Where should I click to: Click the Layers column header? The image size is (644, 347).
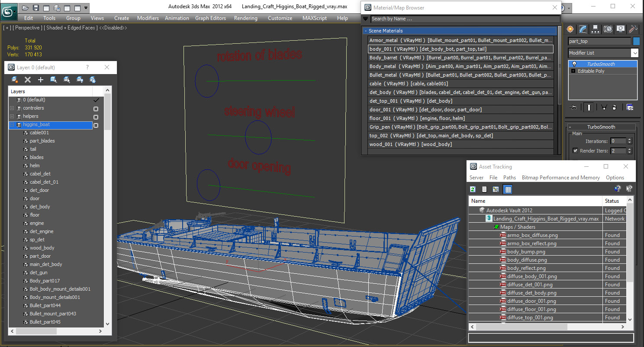coord(51,91)
